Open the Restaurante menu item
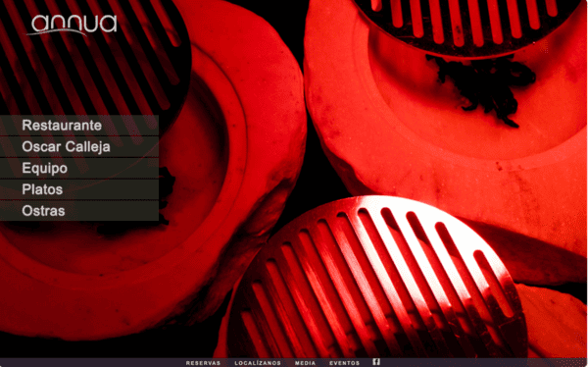Screen dimensions: 588x367 tap(79, 125)
